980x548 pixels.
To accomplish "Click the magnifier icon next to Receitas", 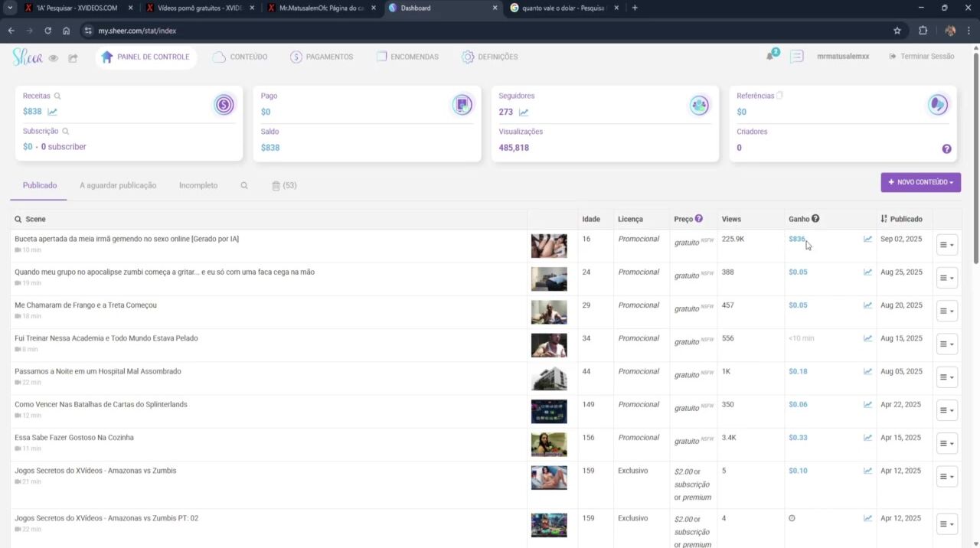I will [x=57, y=96].
